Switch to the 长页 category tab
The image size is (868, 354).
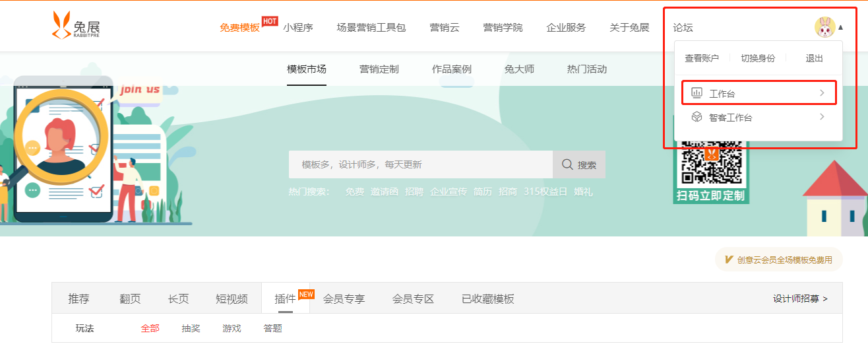[178, 299]
